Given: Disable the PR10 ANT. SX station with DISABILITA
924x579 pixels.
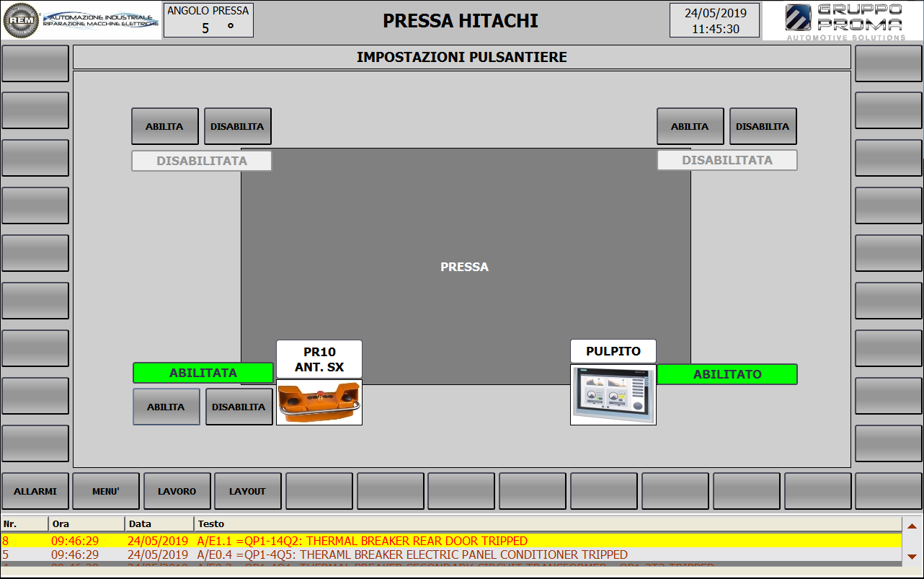Looking at the screenshot, I should (239, 407).
